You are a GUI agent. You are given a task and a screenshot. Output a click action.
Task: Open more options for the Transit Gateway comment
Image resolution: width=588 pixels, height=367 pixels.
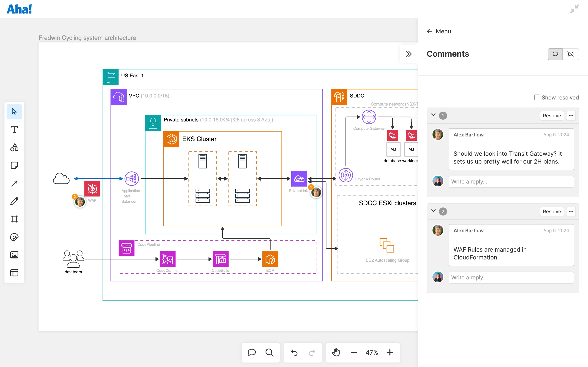[x=571, y=116]
